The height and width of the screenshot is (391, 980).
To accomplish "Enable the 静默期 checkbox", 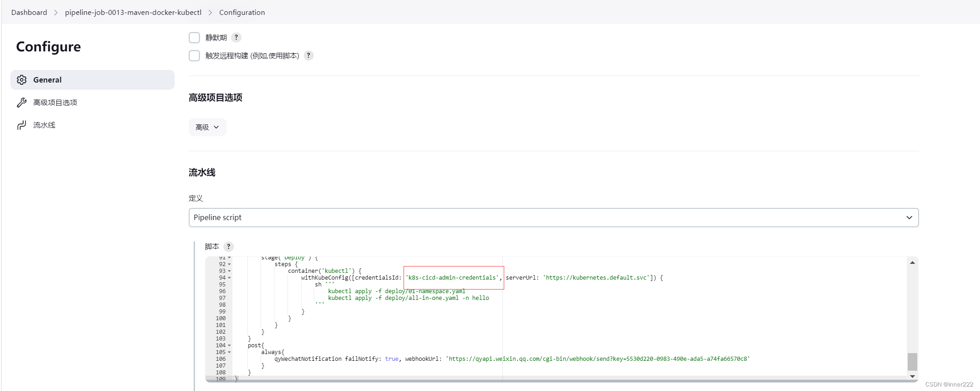I will click(194, 37).
